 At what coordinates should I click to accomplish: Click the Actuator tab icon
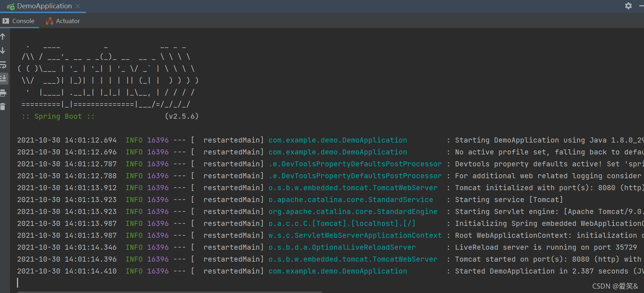coord(50,21)
